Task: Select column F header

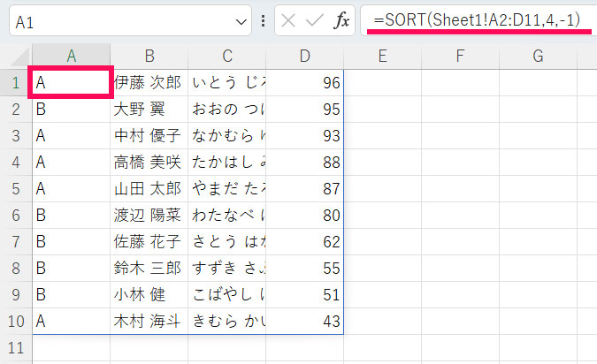Action: pyautogui.click(x=460, y=57)
